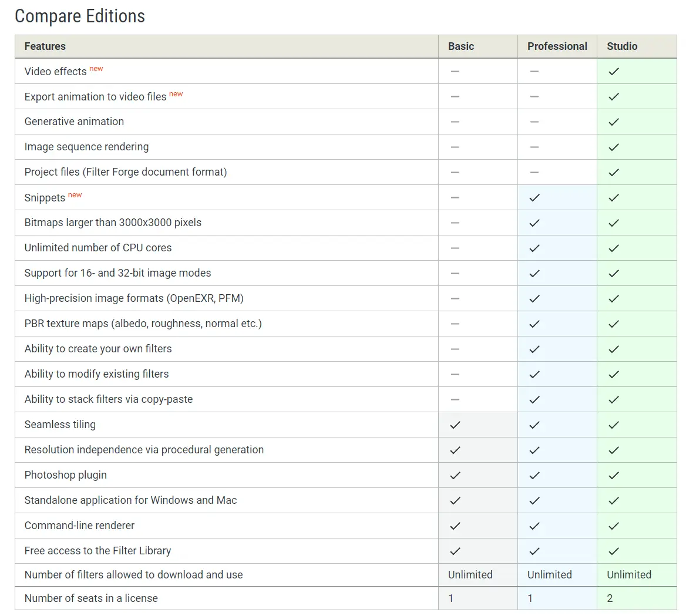Click the Basic checkmark for Free Filter Library access

(x=454, y=550)
